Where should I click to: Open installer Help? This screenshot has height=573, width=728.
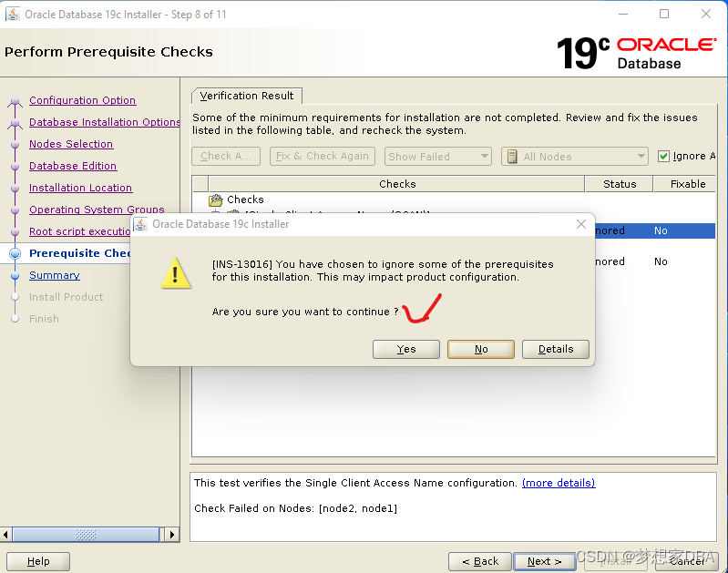[38, 561]
